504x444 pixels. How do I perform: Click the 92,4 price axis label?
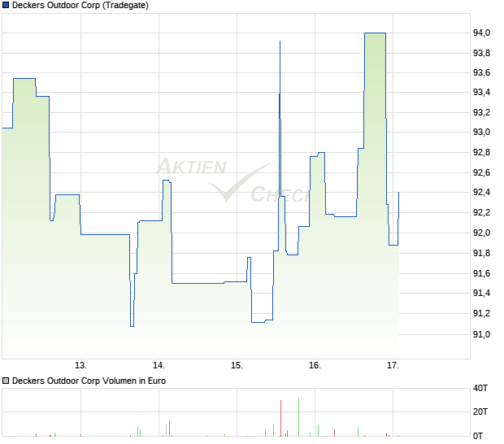[x=481, y=192]
